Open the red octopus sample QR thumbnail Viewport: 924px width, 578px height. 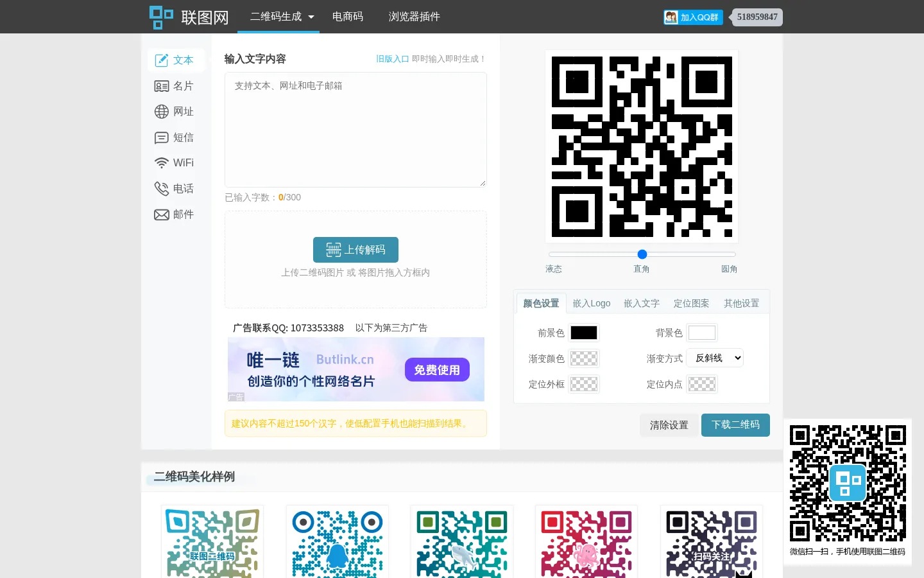[x=586, y=542]
